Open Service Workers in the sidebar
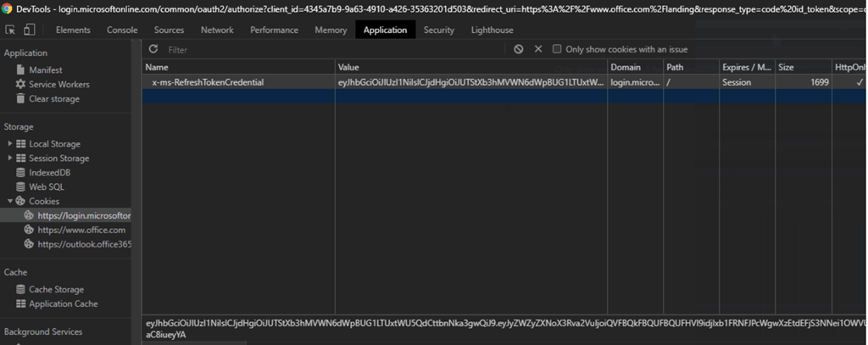 (x=58, y=85)
